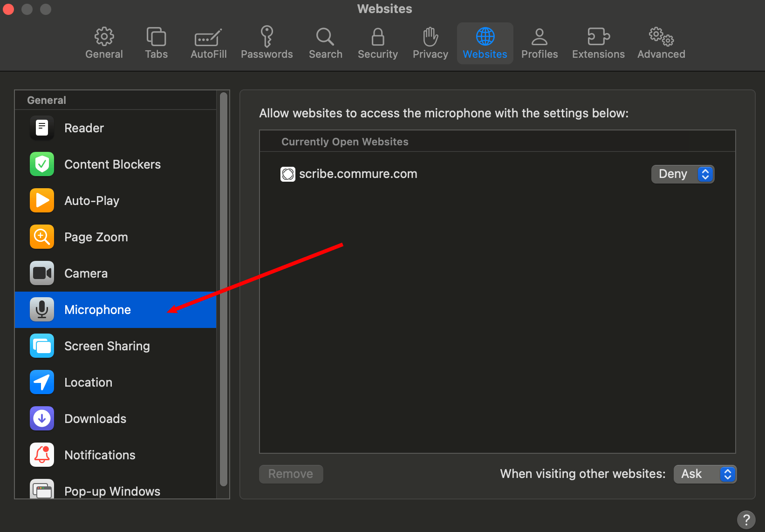
Task: Click the Reader sidebar icon
Action: pos(42,128)
